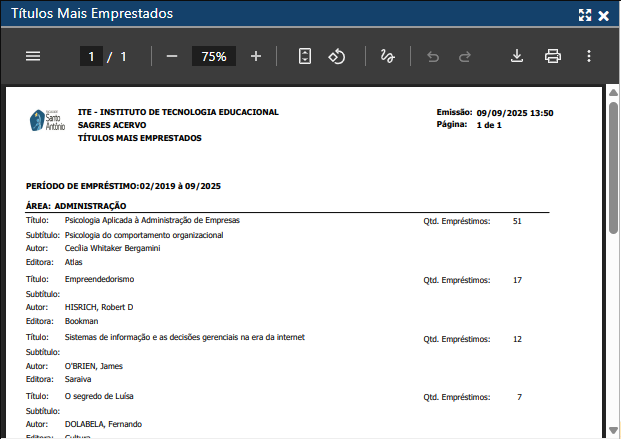
Task: Click the Empreendedorismo title text
Action: [99, 279]
